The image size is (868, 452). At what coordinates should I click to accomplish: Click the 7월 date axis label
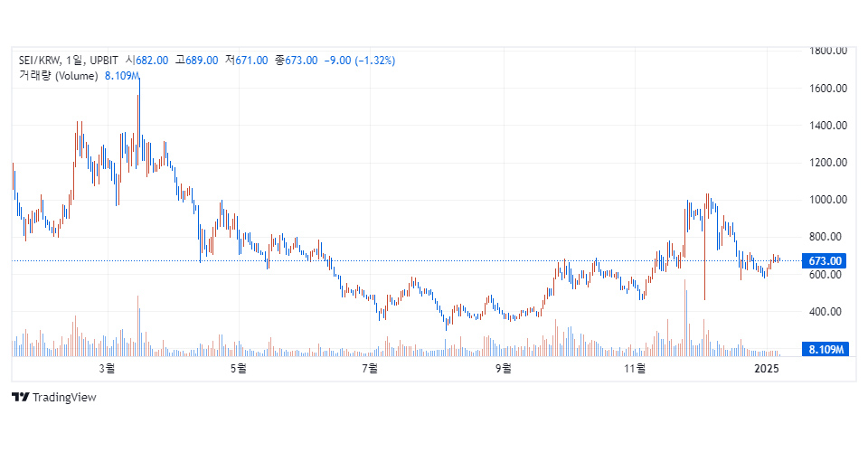click(369, 368)
